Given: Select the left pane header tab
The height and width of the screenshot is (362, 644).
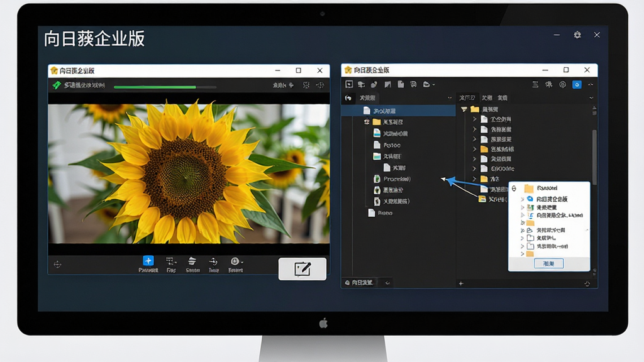Looking at the screenshot, I should [x=367, y=97].
